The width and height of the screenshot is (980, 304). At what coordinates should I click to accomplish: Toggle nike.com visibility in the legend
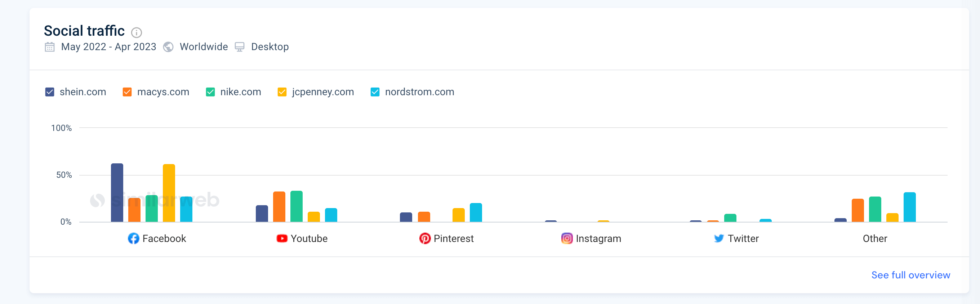210,92
